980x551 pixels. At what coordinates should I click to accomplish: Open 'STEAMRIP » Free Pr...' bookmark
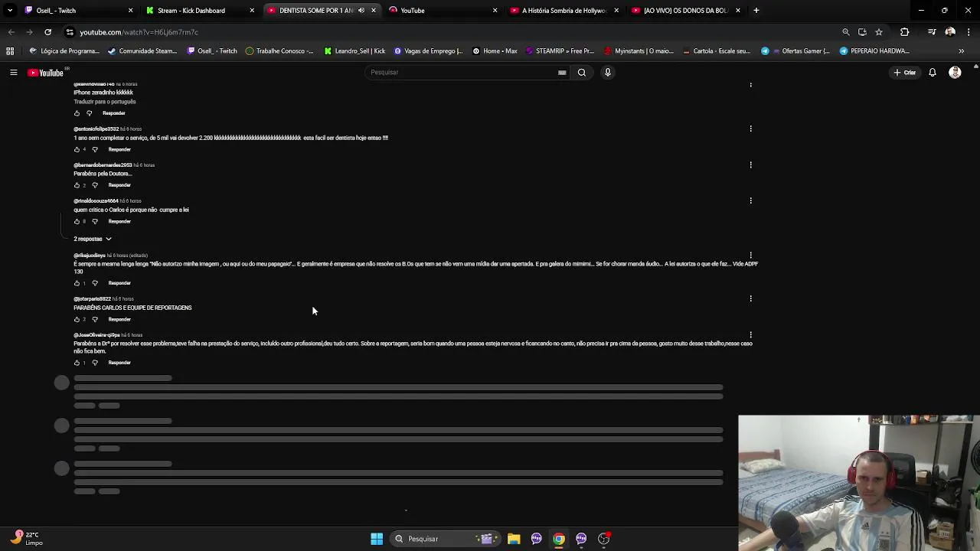coord(560,51)
